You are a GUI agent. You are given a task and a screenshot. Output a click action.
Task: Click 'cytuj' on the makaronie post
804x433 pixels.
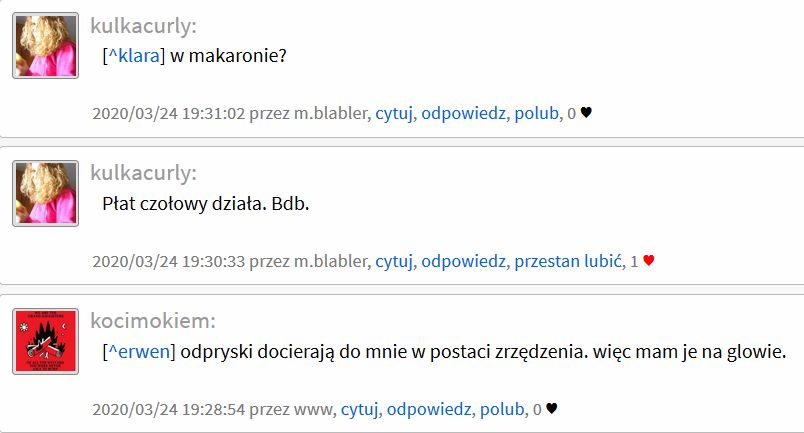(x=394, y=113)
